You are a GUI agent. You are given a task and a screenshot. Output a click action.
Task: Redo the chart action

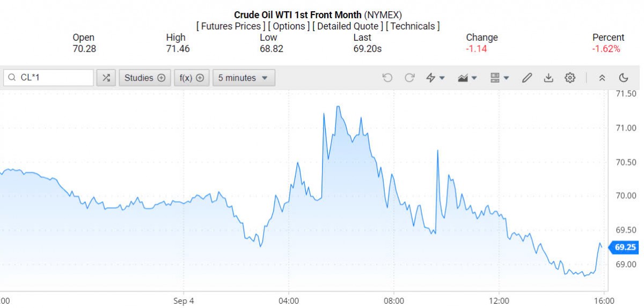409,78
